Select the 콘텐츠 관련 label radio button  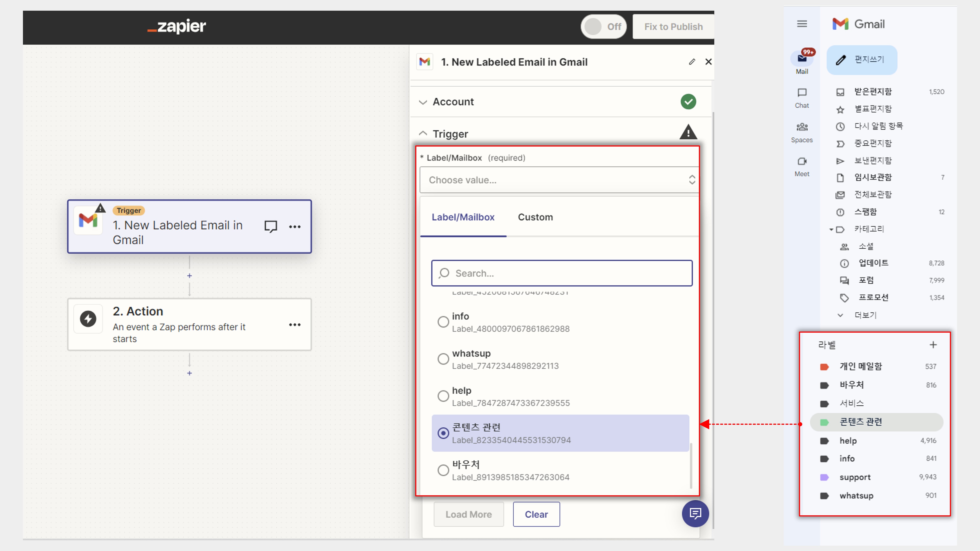443,433
